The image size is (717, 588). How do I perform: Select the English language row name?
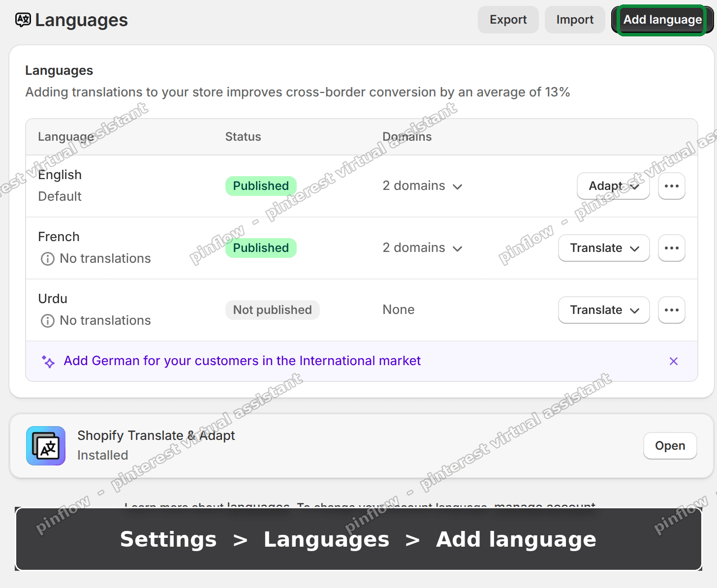pos(60,175)
